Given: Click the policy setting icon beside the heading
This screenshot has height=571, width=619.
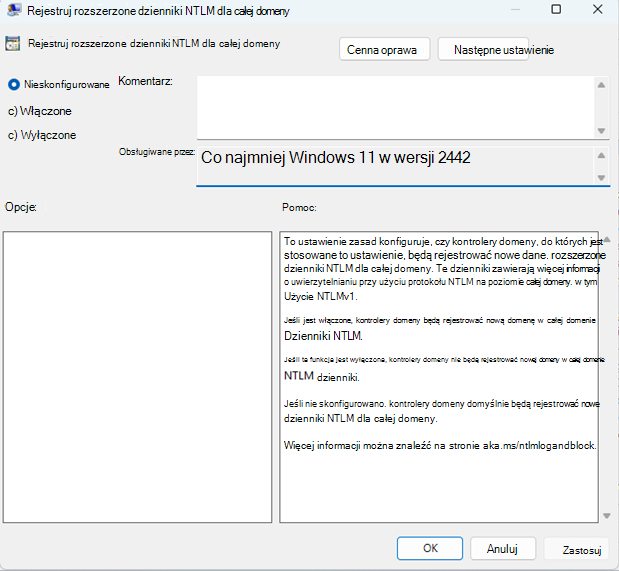Looking at the screenshot, I should [12, 43].
